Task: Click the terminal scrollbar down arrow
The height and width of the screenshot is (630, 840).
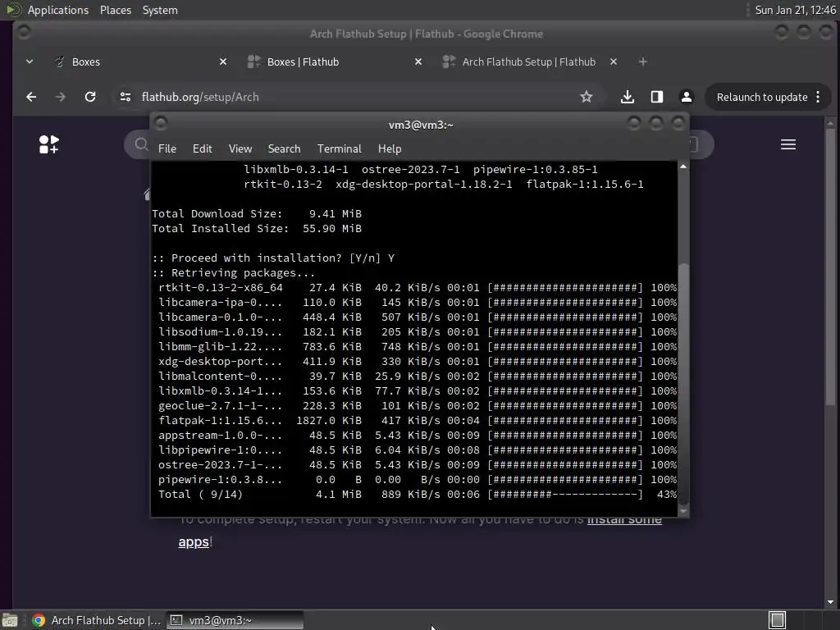Action: (683, 511)
